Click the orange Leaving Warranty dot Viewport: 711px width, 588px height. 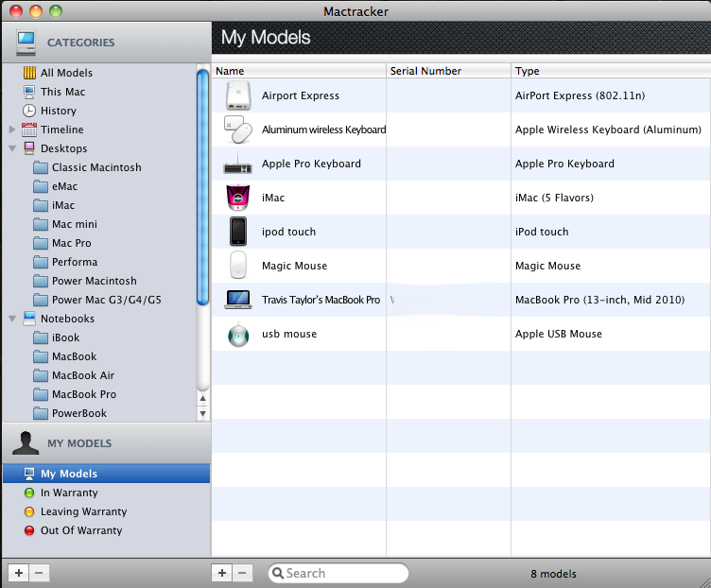tap(29, 511)
